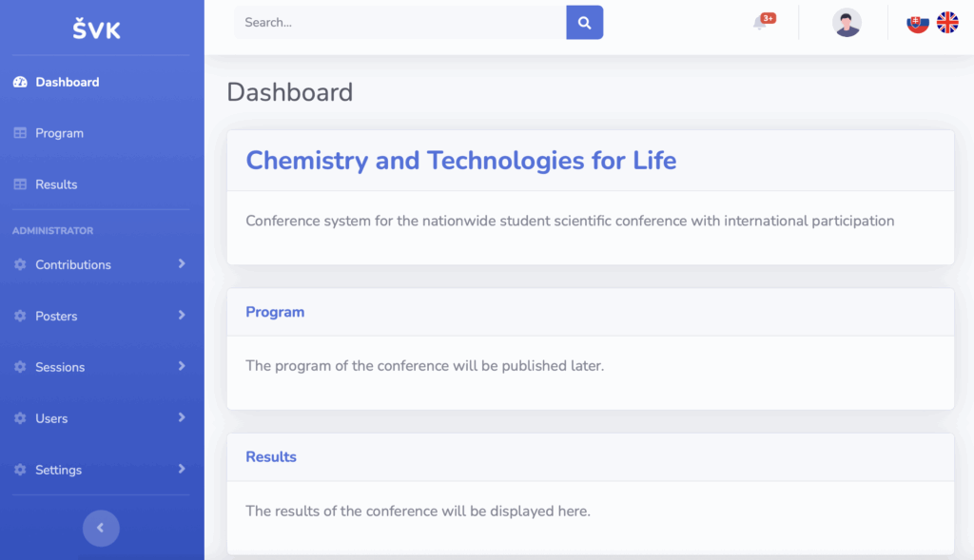Click the table icon beside Results

pos(20,184)
